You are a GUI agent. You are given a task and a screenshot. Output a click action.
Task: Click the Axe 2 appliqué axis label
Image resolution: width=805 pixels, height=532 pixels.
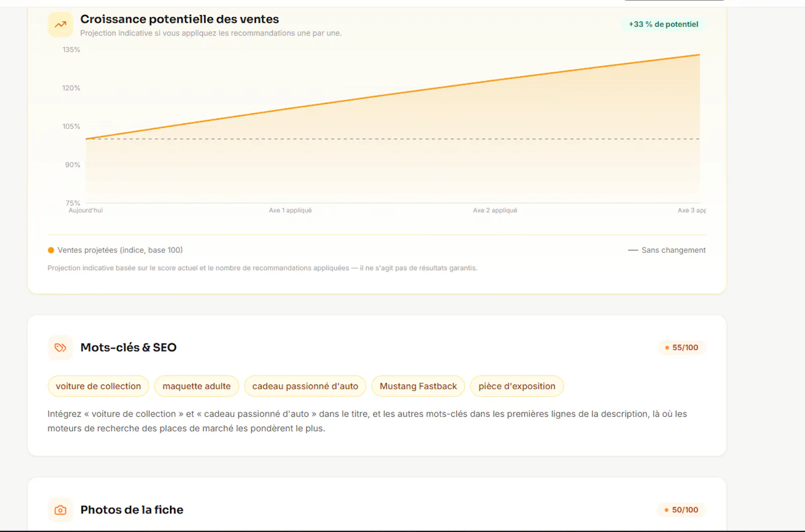tap(495, 210)
